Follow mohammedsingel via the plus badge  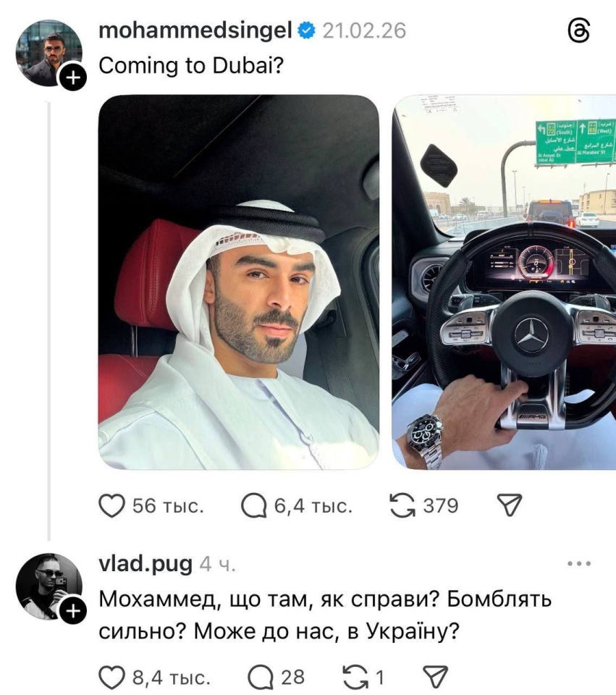click(73, 77)
